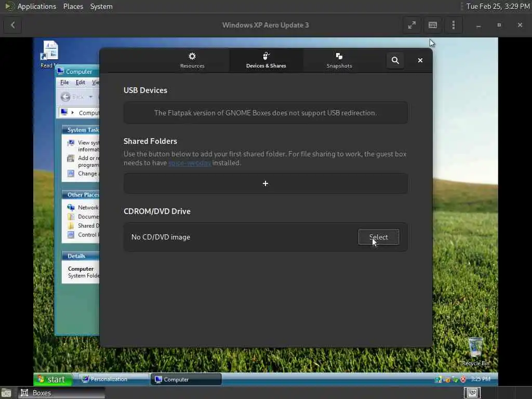Viewport: 532px width, 399px height.
Task: Select Computer in the XP taskbar
Action: [186, 379]
